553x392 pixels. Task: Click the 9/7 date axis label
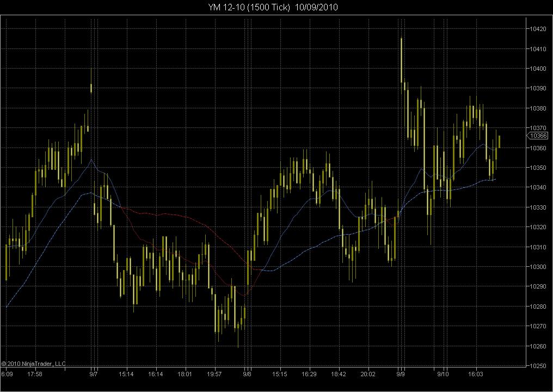pyautogui.click(x=94, y=374)
